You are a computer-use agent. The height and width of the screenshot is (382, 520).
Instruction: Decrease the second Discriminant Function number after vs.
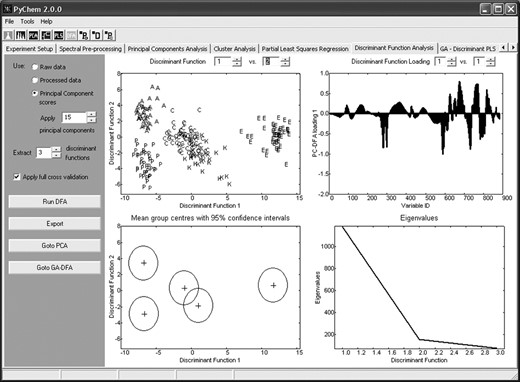[x=285, y=64]
